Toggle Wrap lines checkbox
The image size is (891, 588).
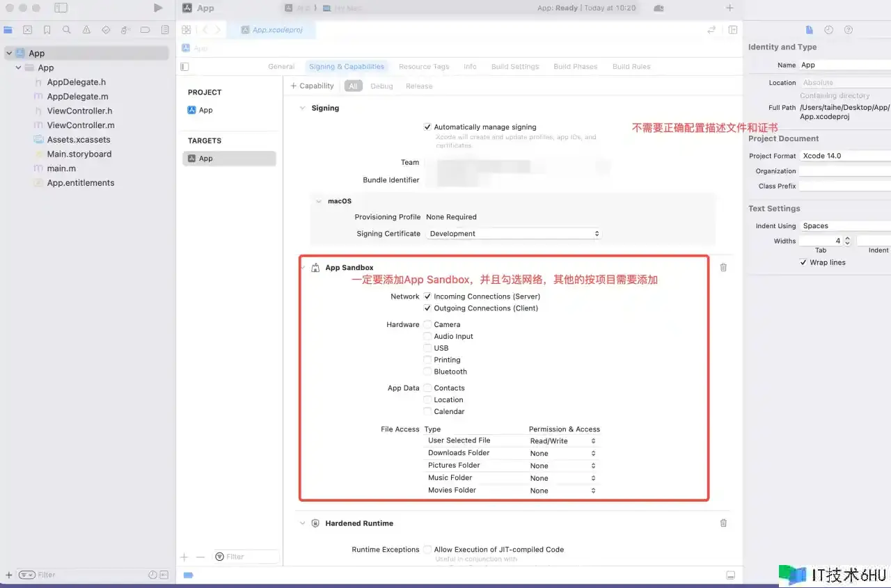pos(803,262)
